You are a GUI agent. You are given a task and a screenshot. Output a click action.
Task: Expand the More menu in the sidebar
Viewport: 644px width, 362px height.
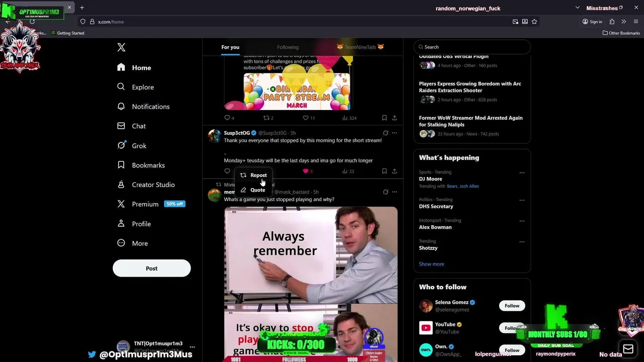tap(133, 243)
